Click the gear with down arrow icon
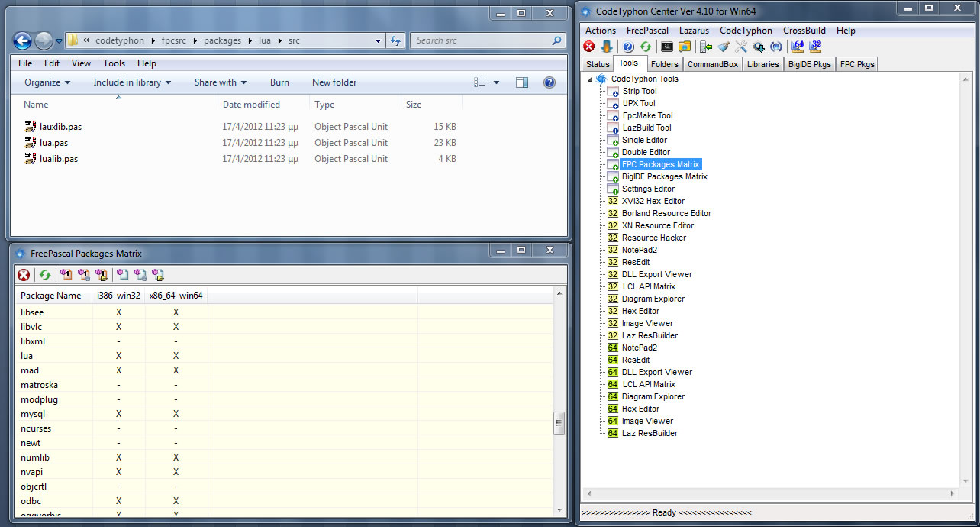980x527 pixels. point(759,47)
